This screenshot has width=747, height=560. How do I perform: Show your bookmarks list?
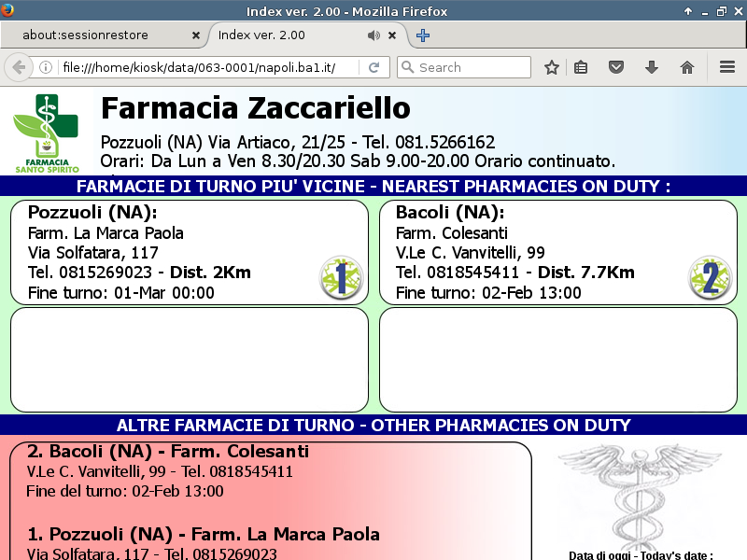coord(580,67)
